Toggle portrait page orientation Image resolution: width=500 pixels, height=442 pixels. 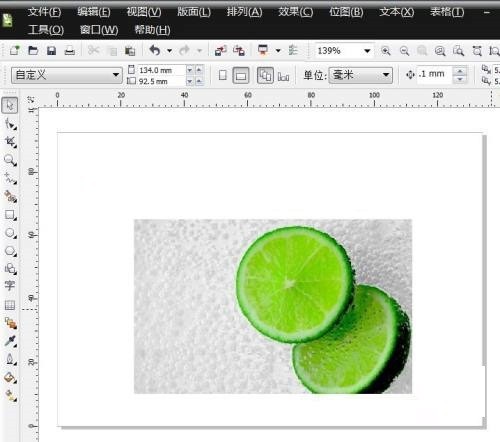click(x=223, y=75)
